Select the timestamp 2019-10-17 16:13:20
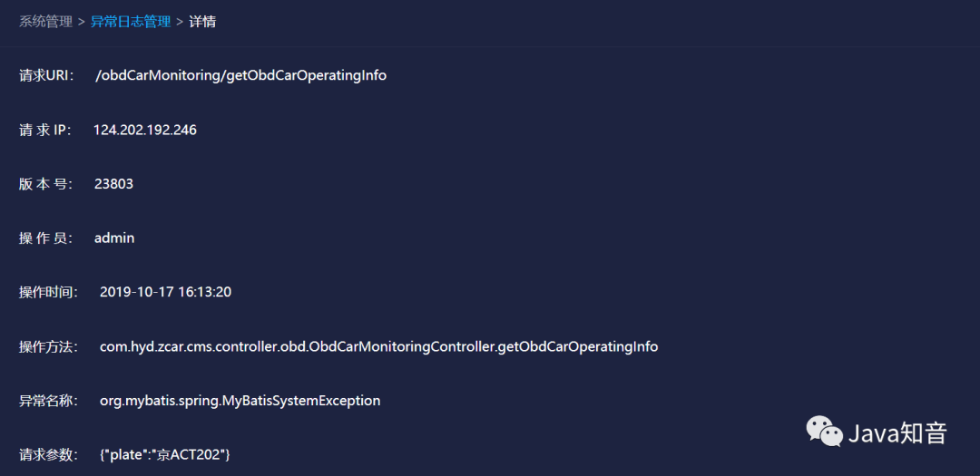980x476 pixels. coord(165,292)
